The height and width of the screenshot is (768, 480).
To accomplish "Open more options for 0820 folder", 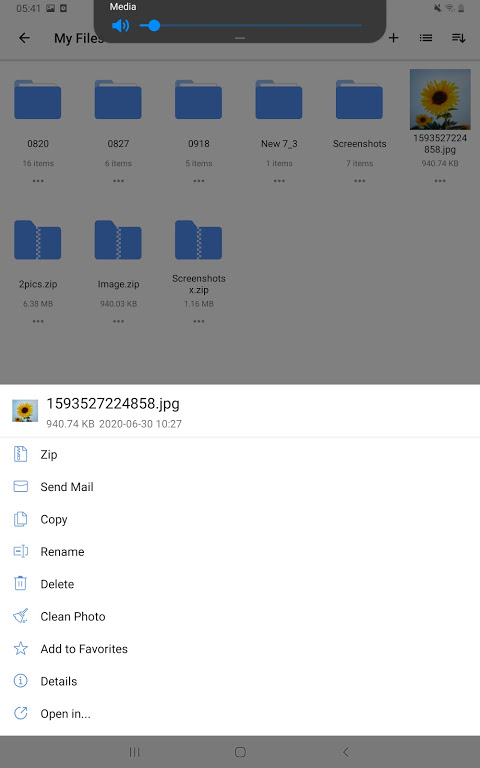I will coord(38,181).
